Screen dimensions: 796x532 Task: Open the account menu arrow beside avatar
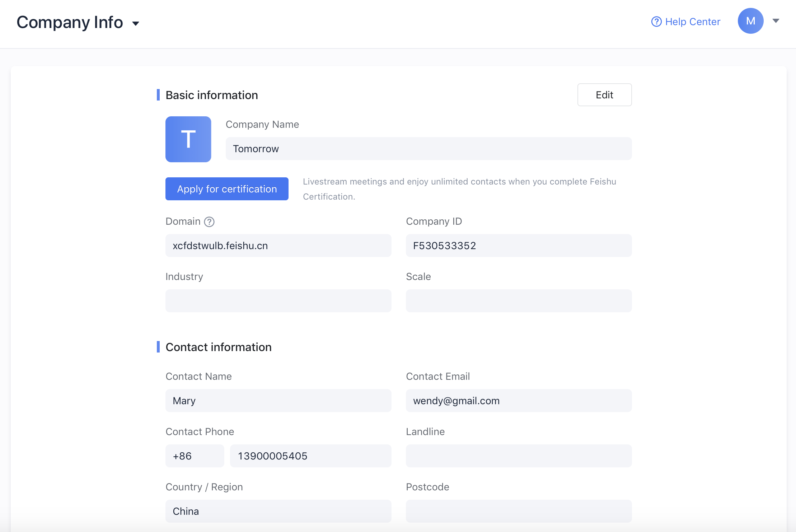point(775,21)
